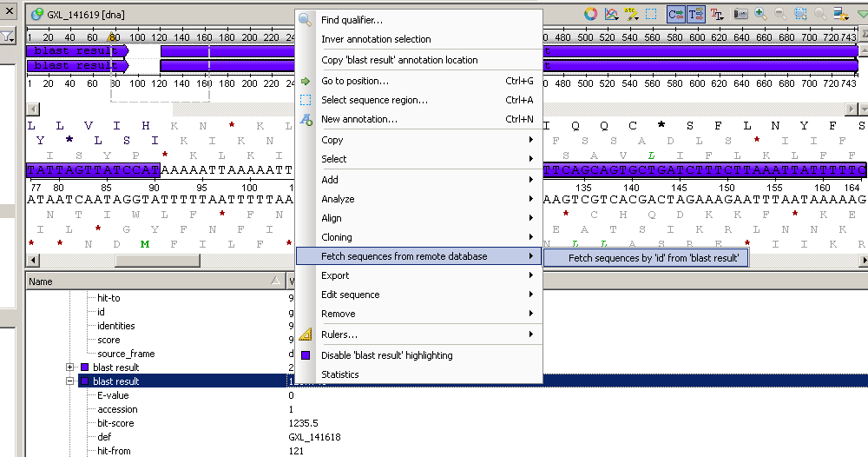Expand the collapsed blast result tree node

tap(70, 368)
